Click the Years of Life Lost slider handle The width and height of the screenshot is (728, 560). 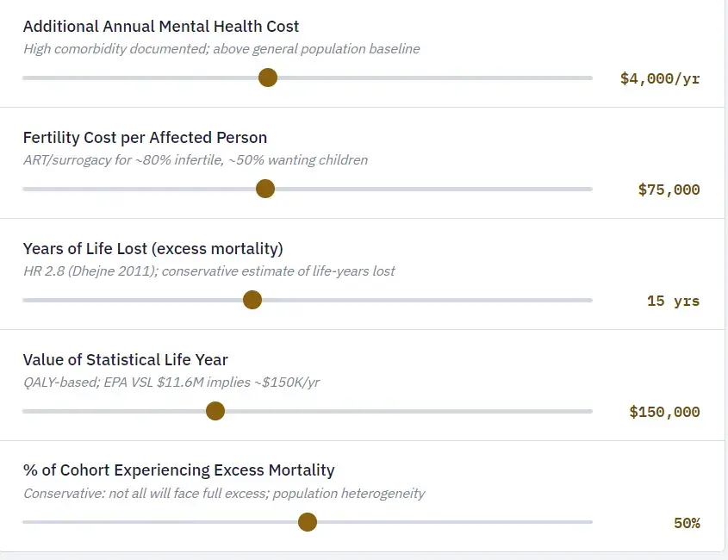pos(252,300)
